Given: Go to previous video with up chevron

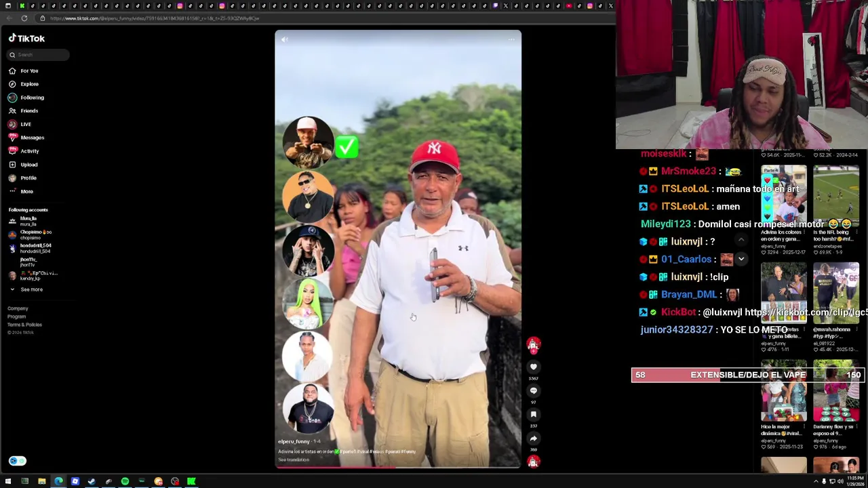Looking at the screenshot, I should click(x=741, y=240).
